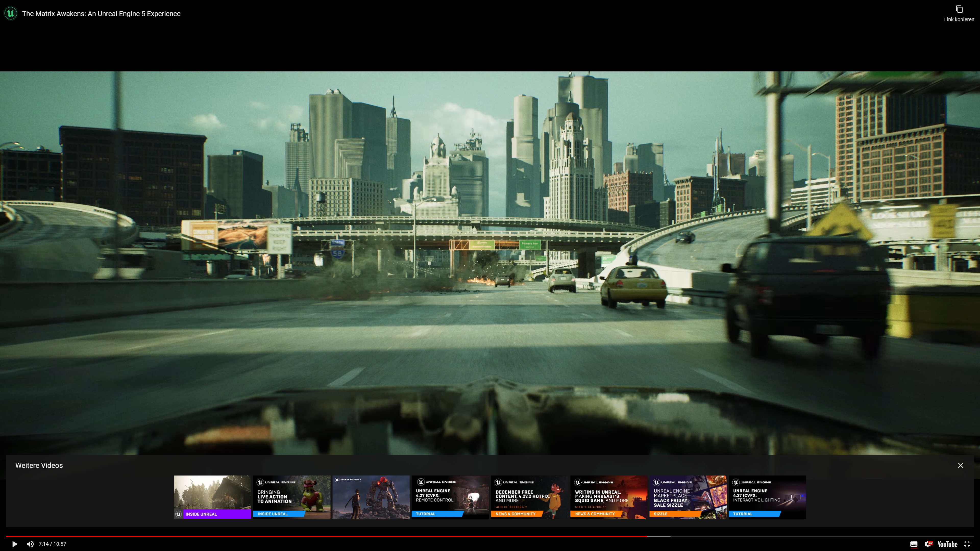Open the Inside Unreal forest cabin thumbnail
The width and height of the screenshot is (980, 551).
(212, 497)
